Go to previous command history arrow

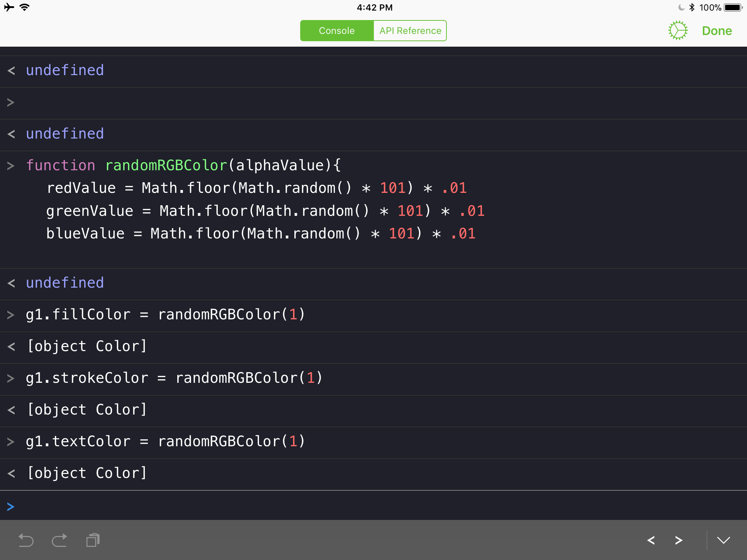pyautogui.click(x=651, y=540)
